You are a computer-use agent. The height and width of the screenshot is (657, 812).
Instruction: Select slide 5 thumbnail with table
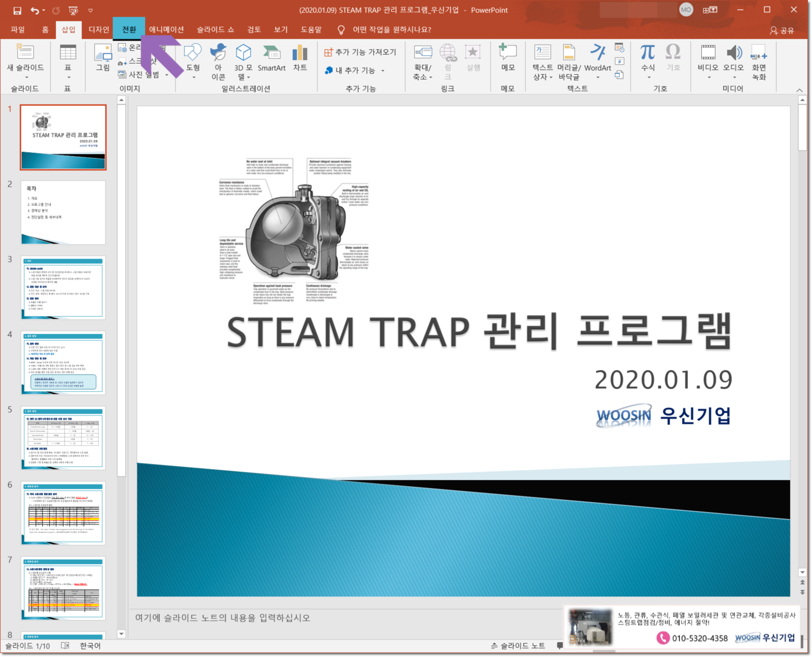click(63, 438)
